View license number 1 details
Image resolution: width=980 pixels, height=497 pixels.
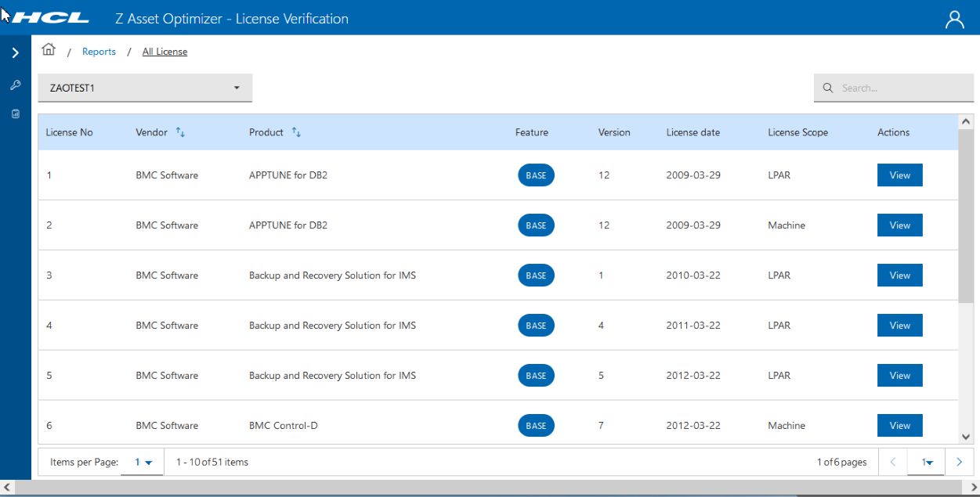[x=899, y=175]
